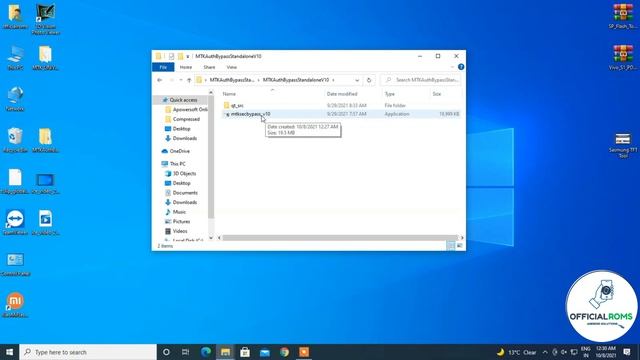
Task: Open the File ribbon tab
Action: click(x=163, y=67)
